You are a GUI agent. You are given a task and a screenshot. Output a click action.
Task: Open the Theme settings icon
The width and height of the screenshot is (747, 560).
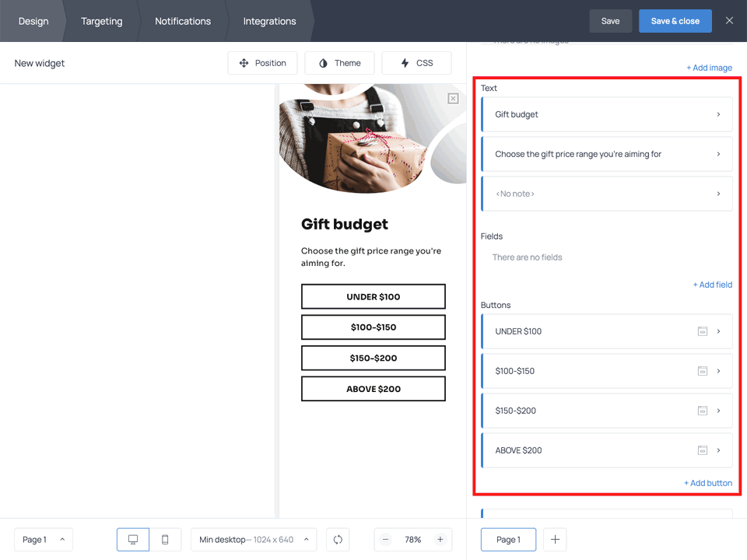pos(323,63)
